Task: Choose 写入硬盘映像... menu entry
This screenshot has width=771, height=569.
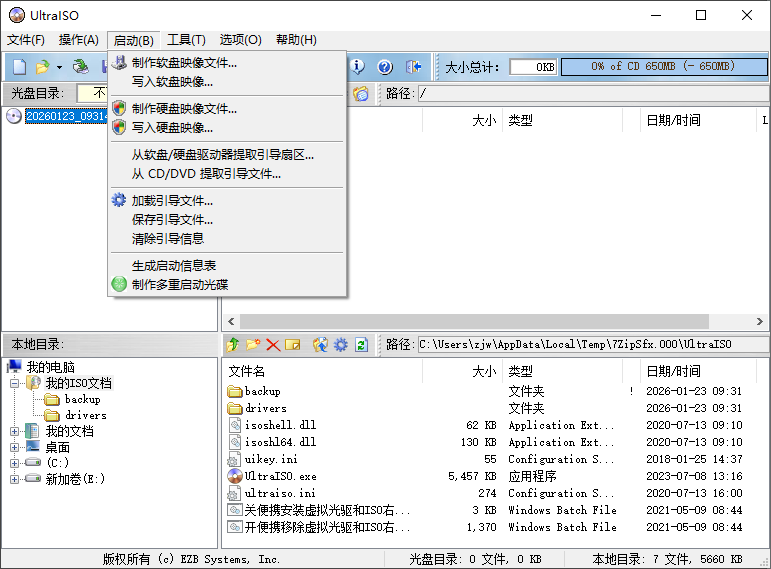Action: (x=227, y=128)
